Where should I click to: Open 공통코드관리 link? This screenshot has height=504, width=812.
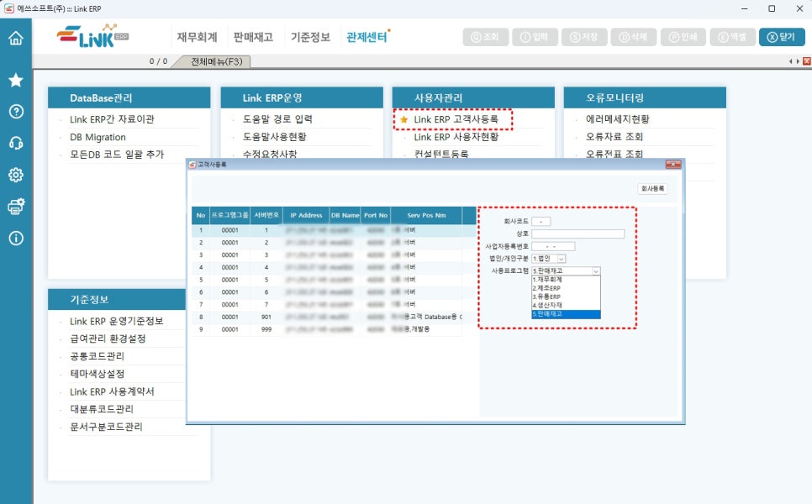click(97, 356)
